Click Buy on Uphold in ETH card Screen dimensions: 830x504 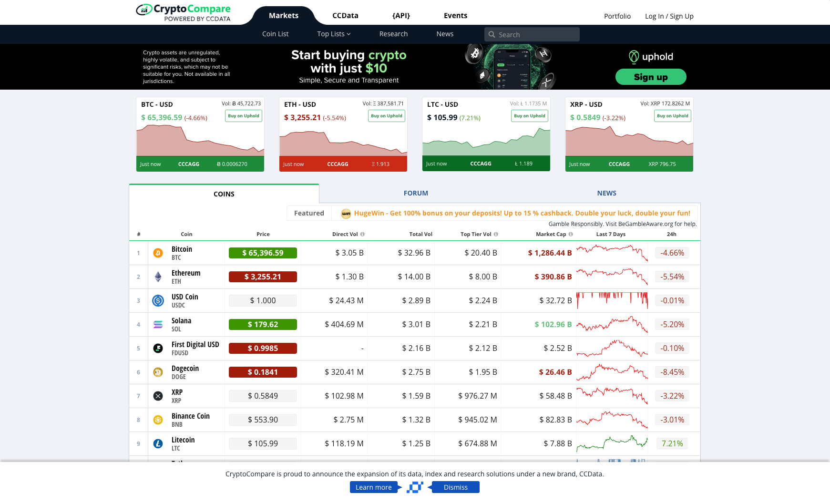387,116
